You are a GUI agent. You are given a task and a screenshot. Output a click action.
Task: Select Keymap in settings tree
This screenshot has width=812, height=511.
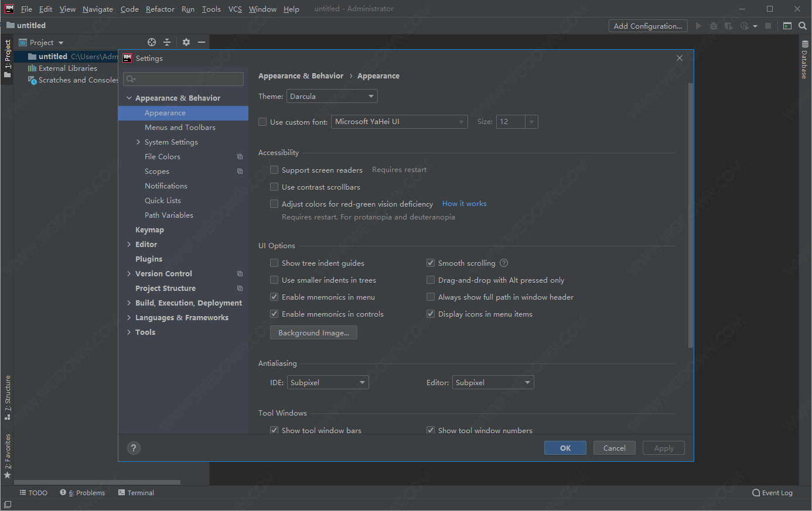click(149, 230)
